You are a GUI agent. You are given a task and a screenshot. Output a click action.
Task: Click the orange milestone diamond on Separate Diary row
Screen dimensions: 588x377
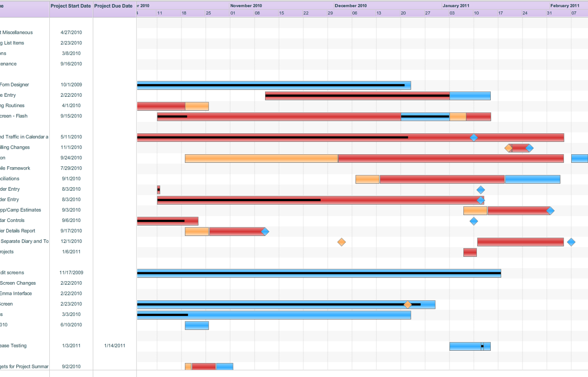coord(341,242)
